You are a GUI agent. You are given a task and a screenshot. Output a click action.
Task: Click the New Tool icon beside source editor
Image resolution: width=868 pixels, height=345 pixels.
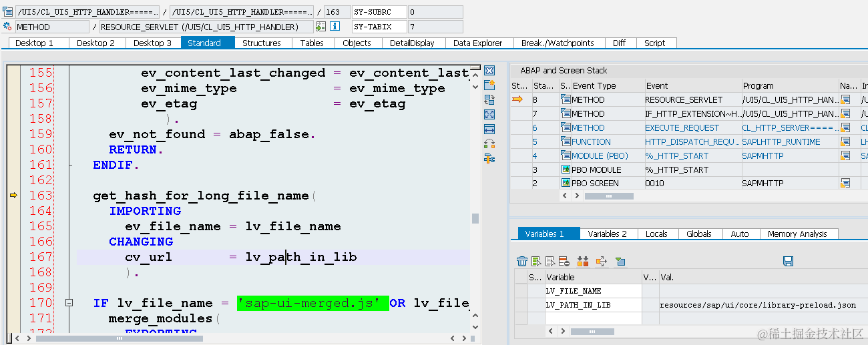click(489, 85)
